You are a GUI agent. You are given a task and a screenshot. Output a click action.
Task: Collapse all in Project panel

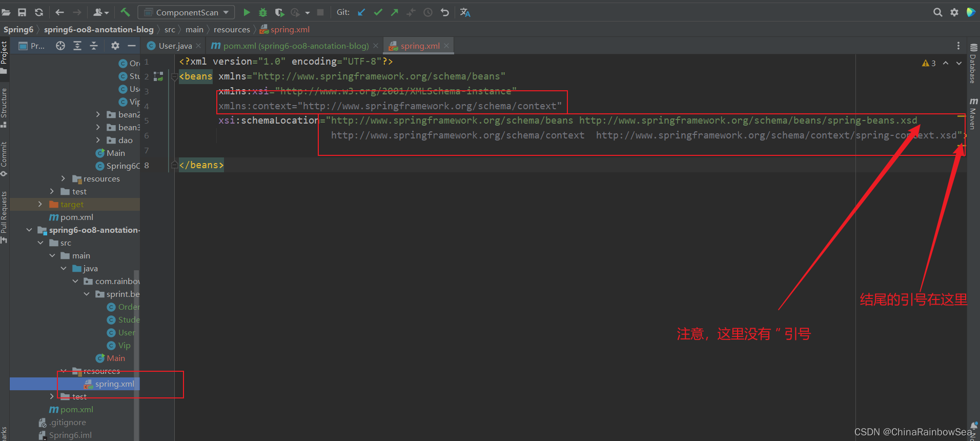tap(94, 46)
